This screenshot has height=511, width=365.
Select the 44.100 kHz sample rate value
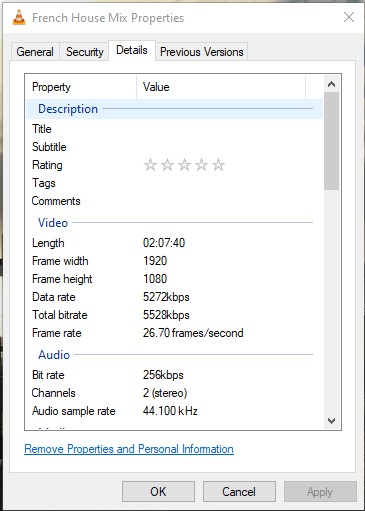click(x=170, y=411)
